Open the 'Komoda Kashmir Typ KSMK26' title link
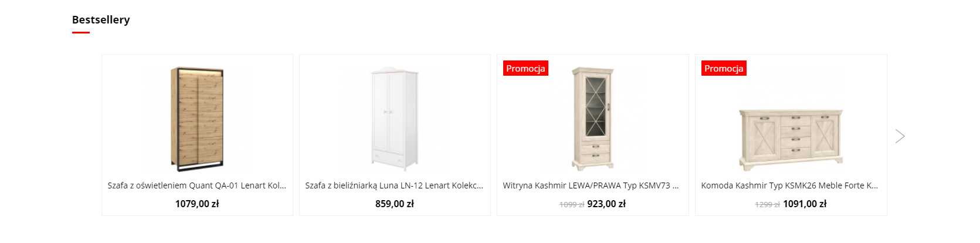The width and height of the screenshot is (980, 243). 790,185
